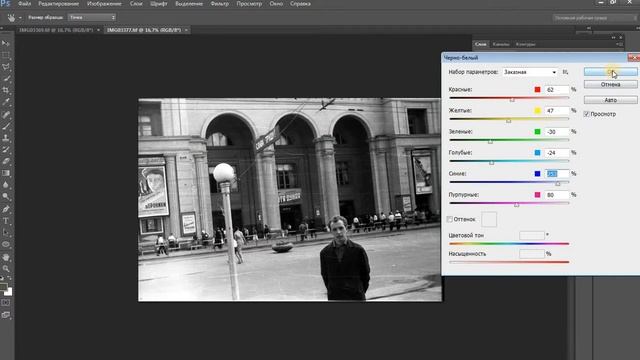This screenshot has height=360, width=640.
Task: Select the Dodge tool
Action: [6, 197]
